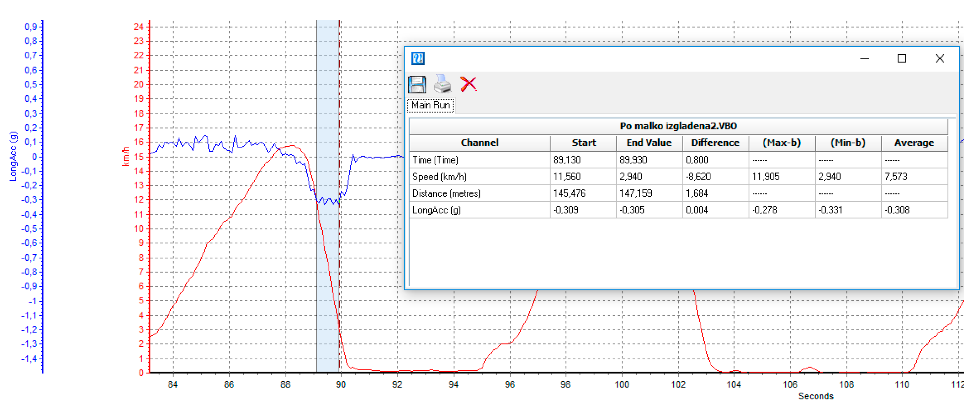Select the LongAcc (g) row label
The image size is (980, 407).
point(436,210)
